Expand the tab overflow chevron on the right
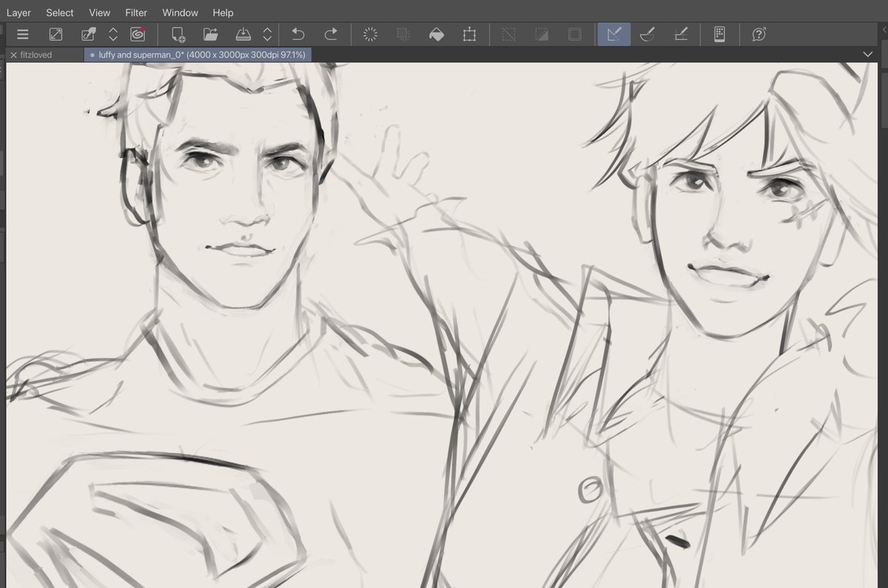888x588 pixels. pos(869,54)
